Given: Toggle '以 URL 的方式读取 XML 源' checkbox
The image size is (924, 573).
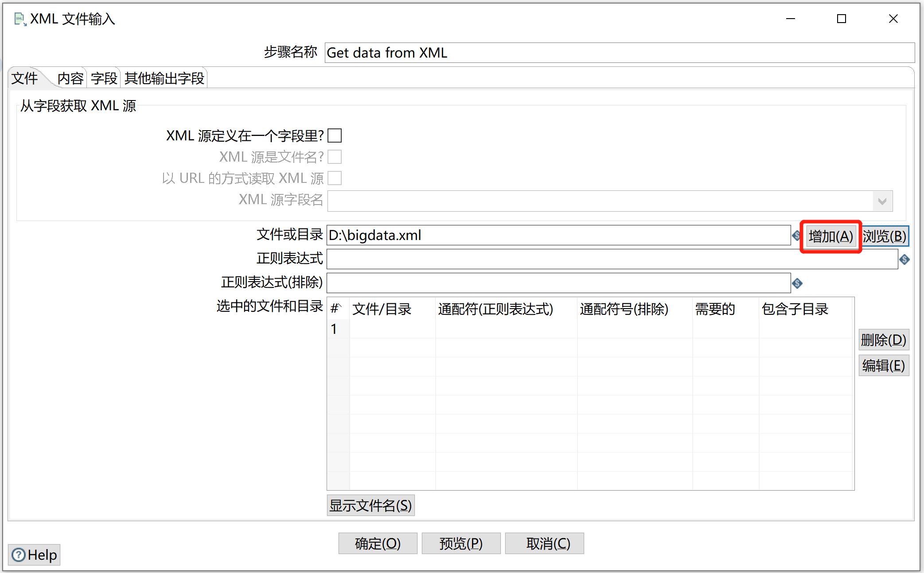Looking at the screenshot, I should [335, 178].
